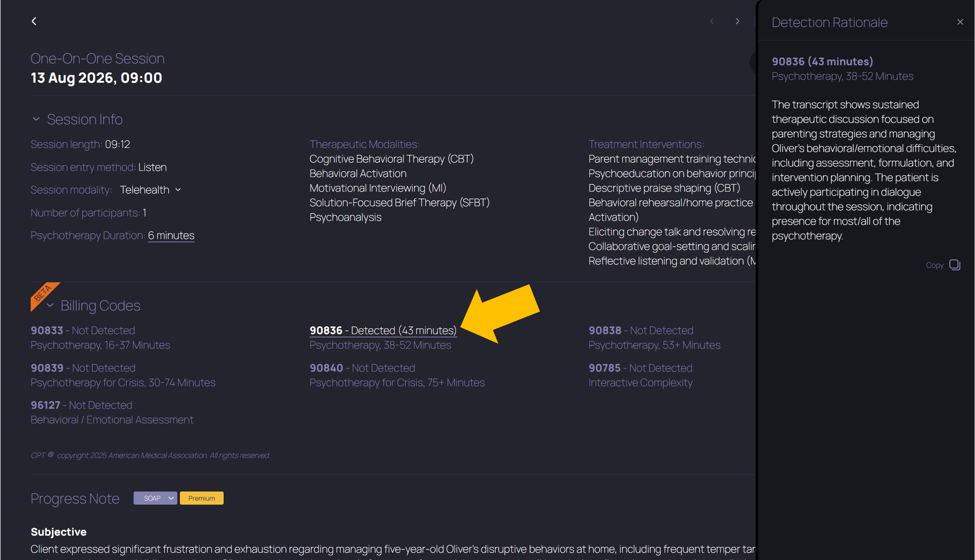The width and height of the screenshot is (975, 560).
Task: Collapse the Session Info section
Action: click(36, 119)
